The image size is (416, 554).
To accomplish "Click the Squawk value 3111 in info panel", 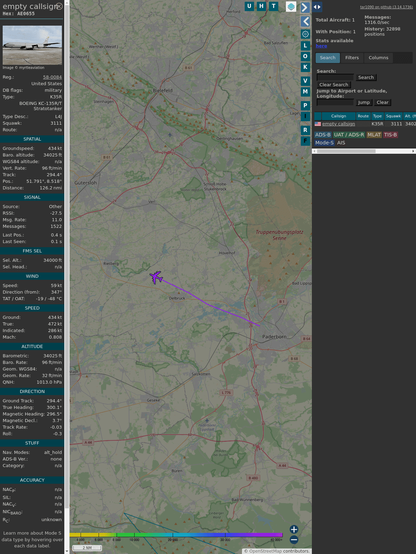I will 56,123.
